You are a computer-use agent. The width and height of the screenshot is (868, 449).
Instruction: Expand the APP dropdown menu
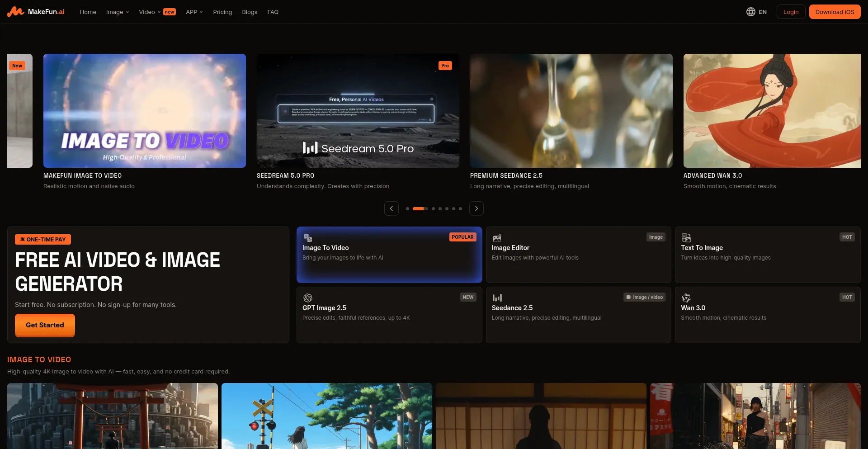tap(194, 12)
